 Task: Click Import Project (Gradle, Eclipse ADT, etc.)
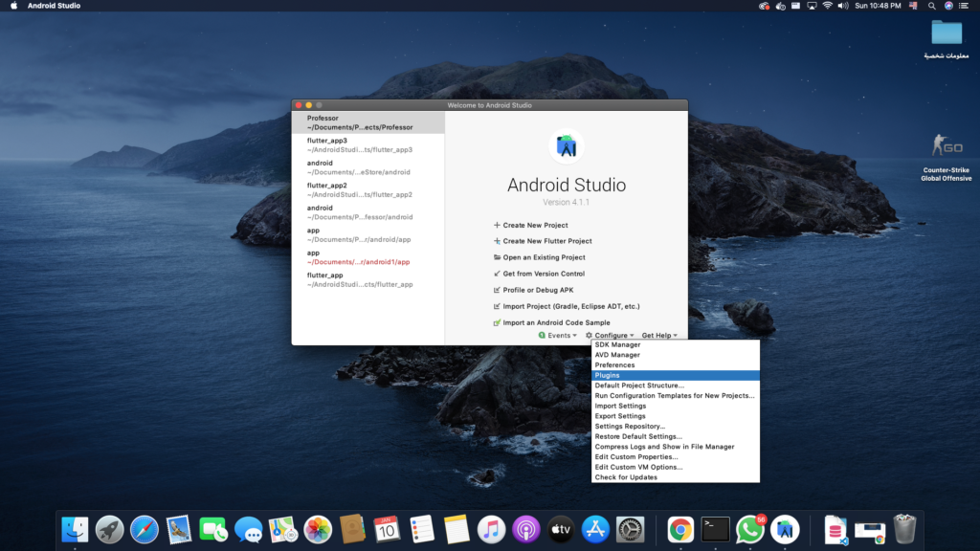click(567, 306)
